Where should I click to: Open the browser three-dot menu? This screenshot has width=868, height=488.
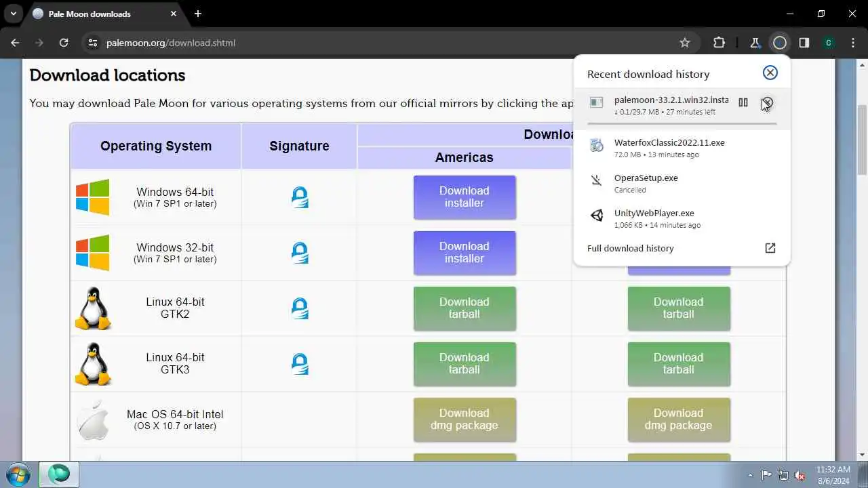pos(853,43)
